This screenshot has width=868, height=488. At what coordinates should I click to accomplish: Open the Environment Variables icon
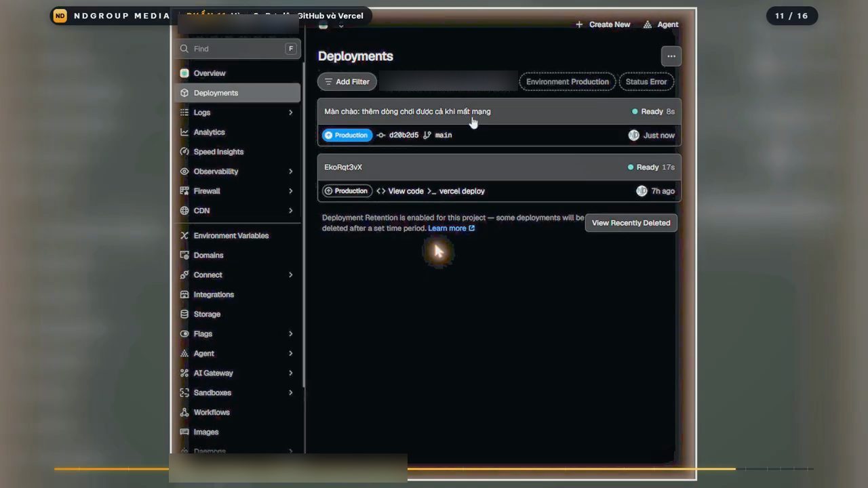tap(184, 236)
